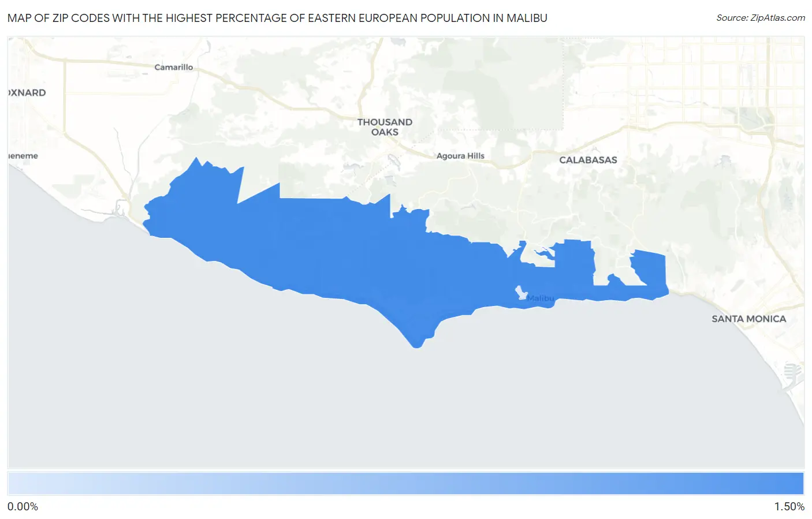
Task: Click the CALABASAS map label
Action: (x=588, y=160)
